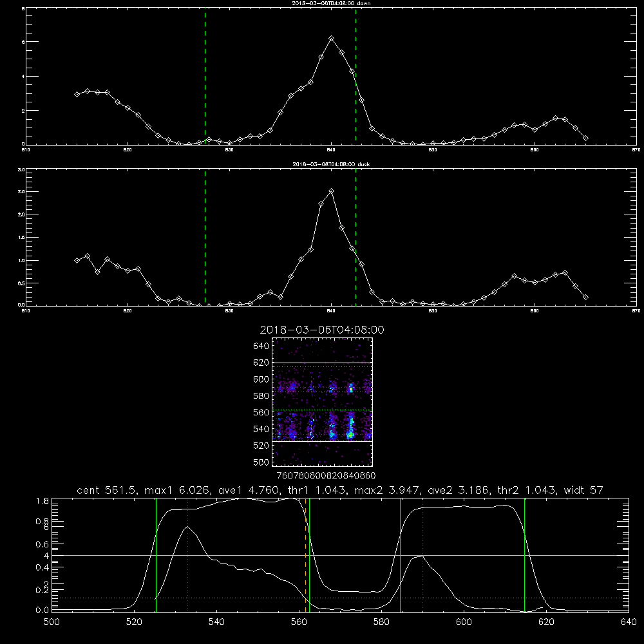This screenshot has height=644, width=644.
Task: Click the leftmost green solid line in the bottom plot
Action: 156,555
